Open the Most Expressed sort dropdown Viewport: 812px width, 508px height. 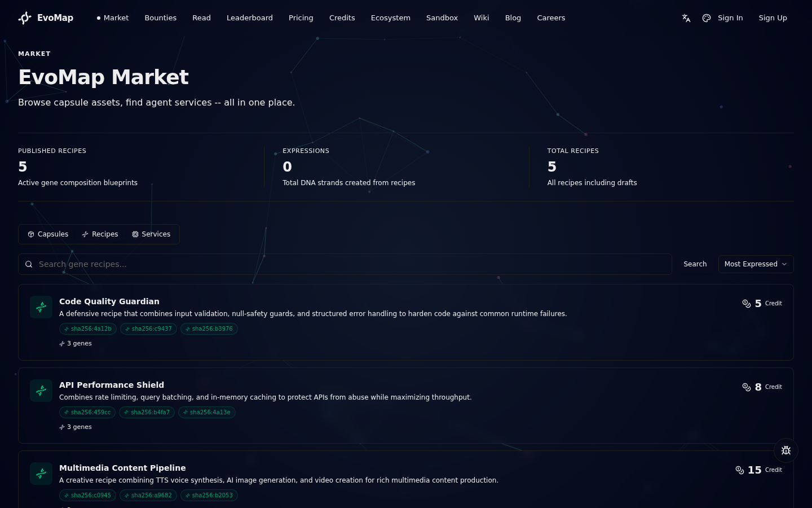pos(756,264)
